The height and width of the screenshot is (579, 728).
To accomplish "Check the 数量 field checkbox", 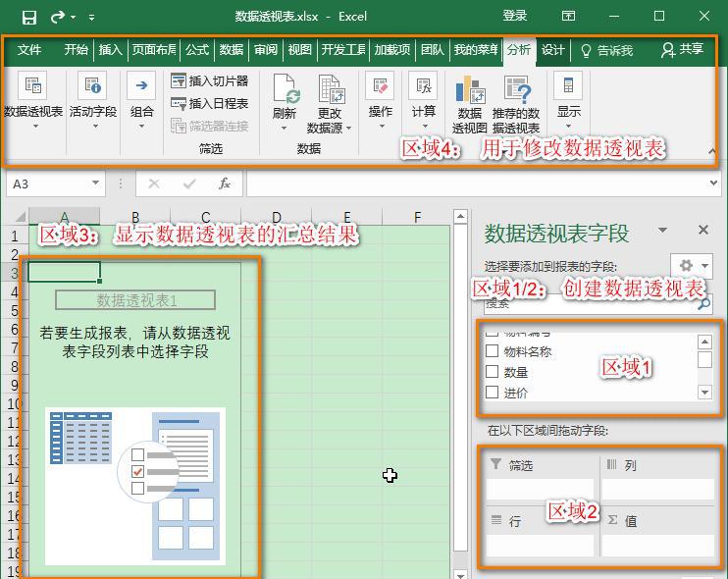I will [x=492, y=372].
